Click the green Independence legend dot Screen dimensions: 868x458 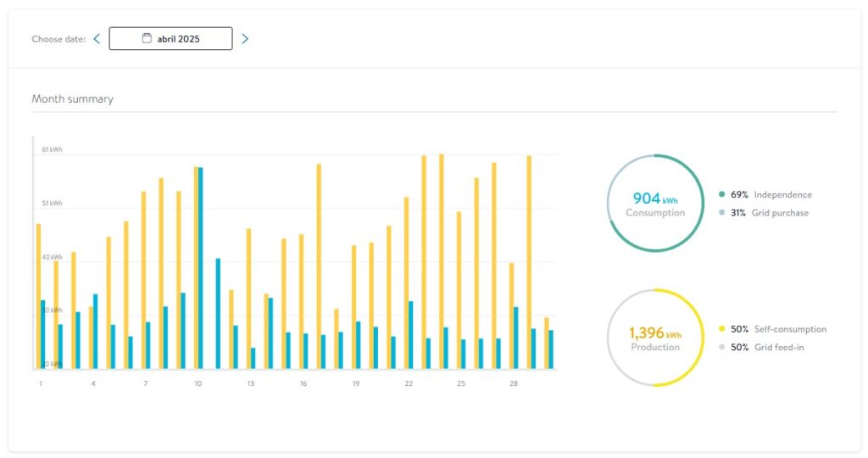721,195
